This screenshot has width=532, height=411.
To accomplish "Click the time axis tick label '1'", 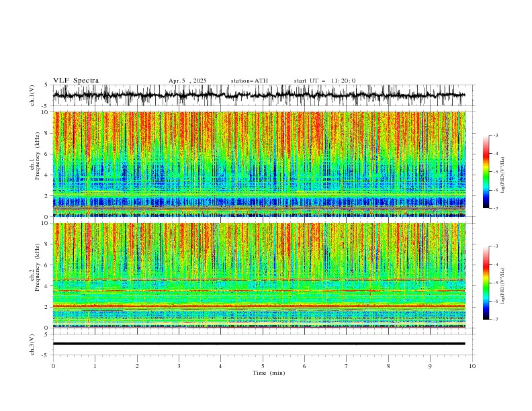I will coord(95,366).
